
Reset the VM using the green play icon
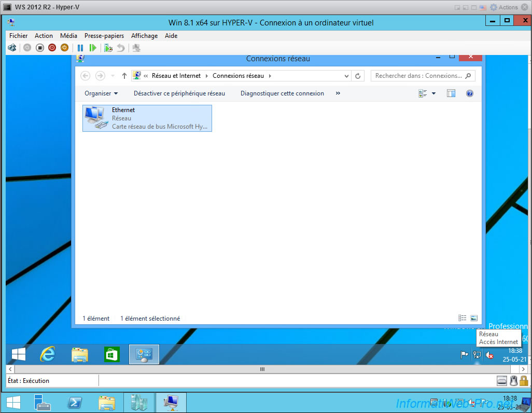[93, 48]
